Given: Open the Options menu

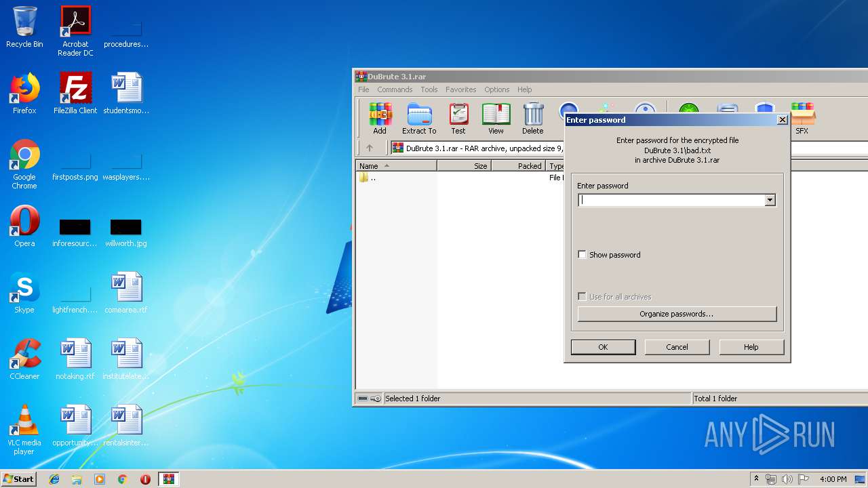Looking at the screenshot, I should pyautogui.click(x=497, y=89).
